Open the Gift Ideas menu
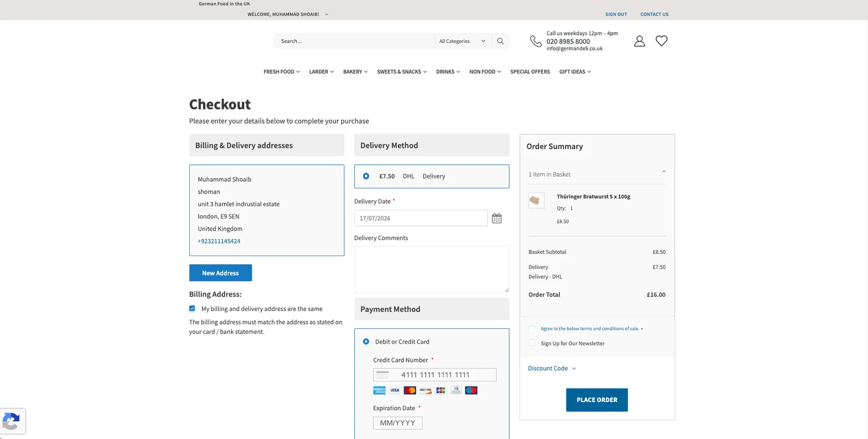 point(575,72)
